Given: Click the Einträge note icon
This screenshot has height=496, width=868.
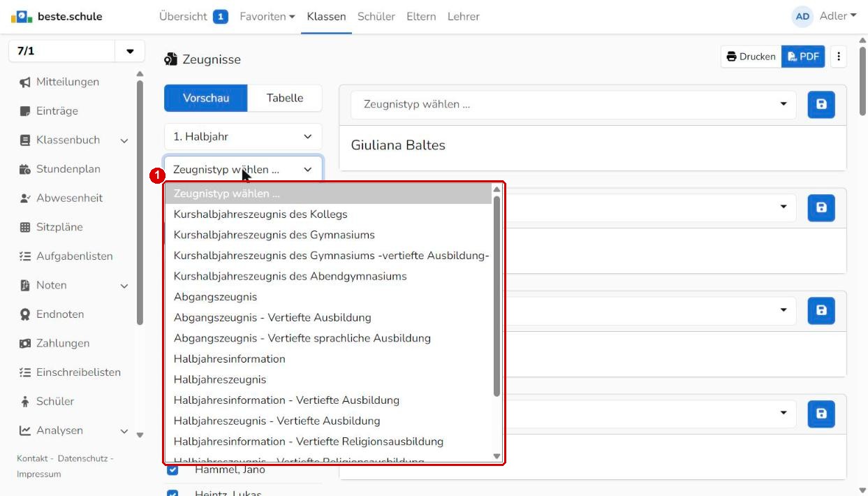Looking at the screenshot, I should tap(25, 111).
